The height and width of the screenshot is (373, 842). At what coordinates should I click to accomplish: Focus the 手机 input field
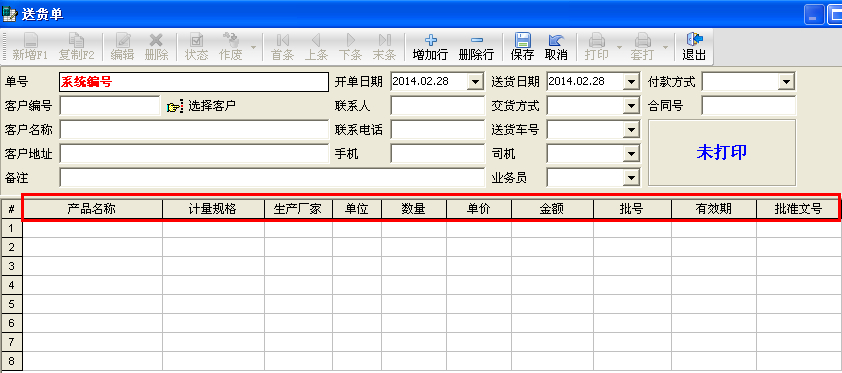tap(438, 153)
